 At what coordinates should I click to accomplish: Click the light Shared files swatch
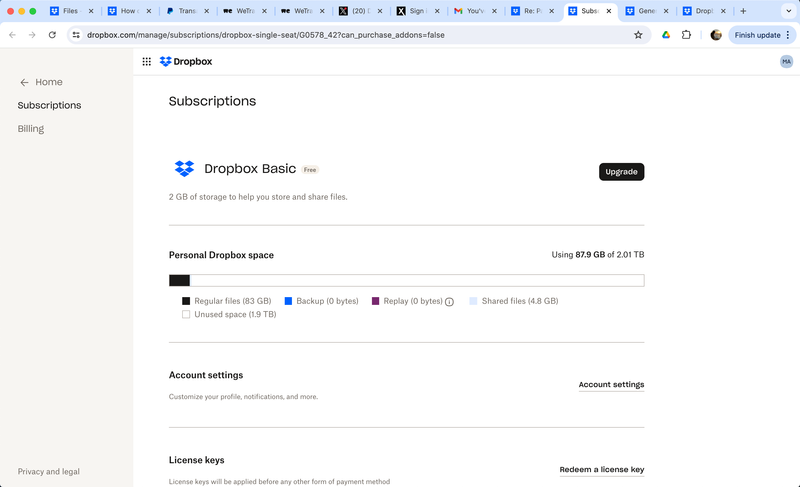pyautogui.click(x=473, y=301)
